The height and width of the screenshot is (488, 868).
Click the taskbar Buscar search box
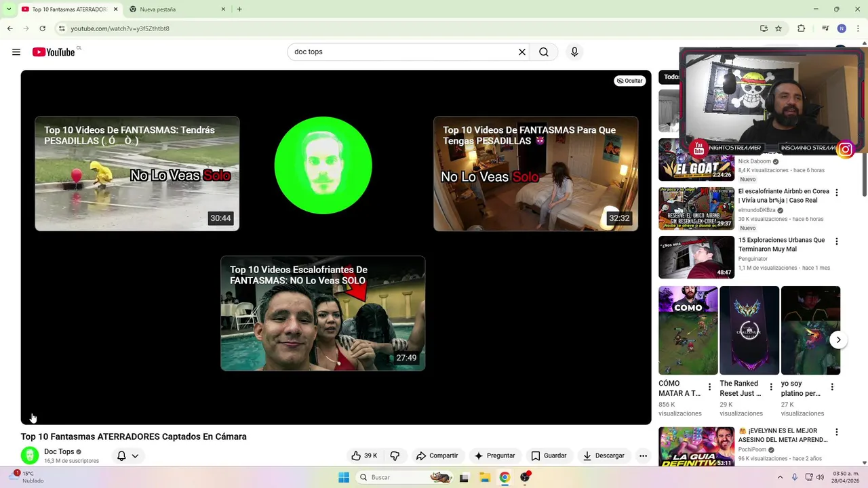pyautogui.click(x=406, y=477)
